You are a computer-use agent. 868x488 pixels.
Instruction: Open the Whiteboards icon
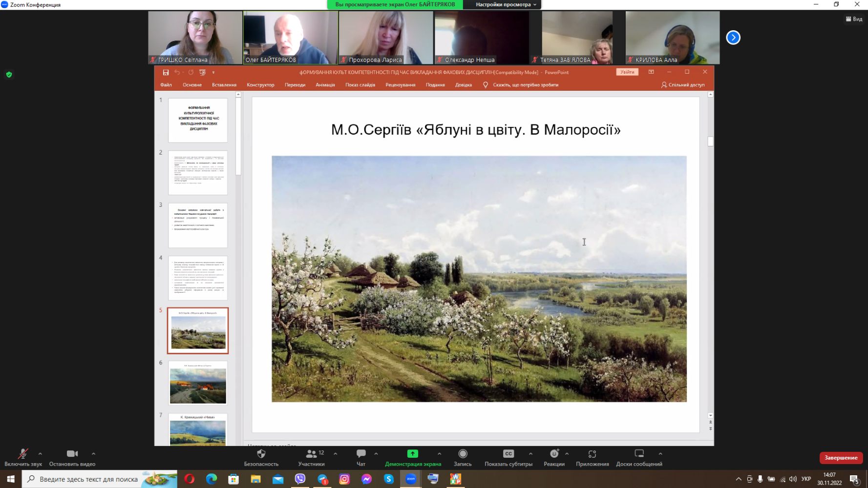pyautogui.click(x=639, y=454)
